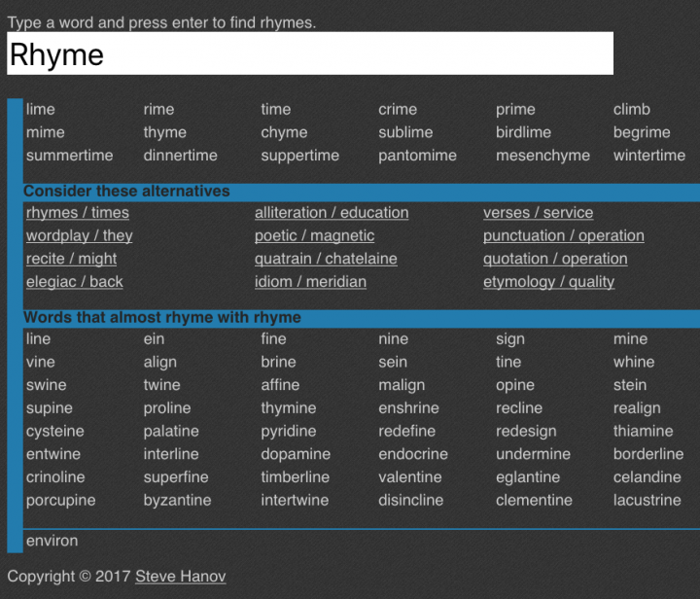The height and width of the screenshot is (599, 700).
Task: Open the idiom / meridian alternative
Action: [310, 282]
